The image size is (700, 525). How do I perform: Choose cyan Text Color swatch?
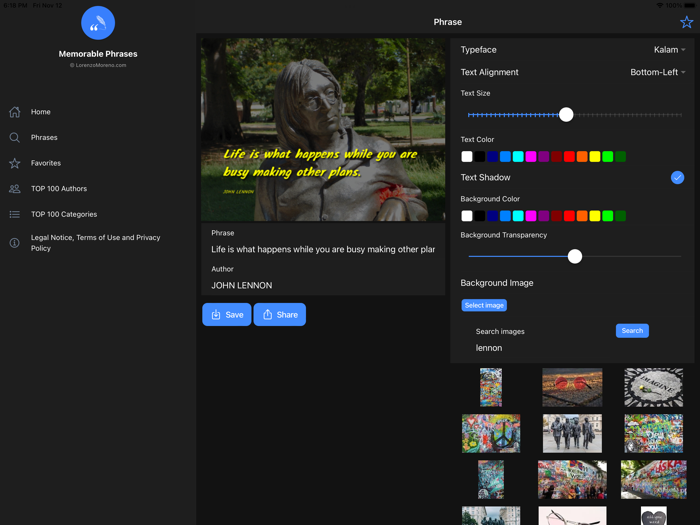click(x=518, y=157)
